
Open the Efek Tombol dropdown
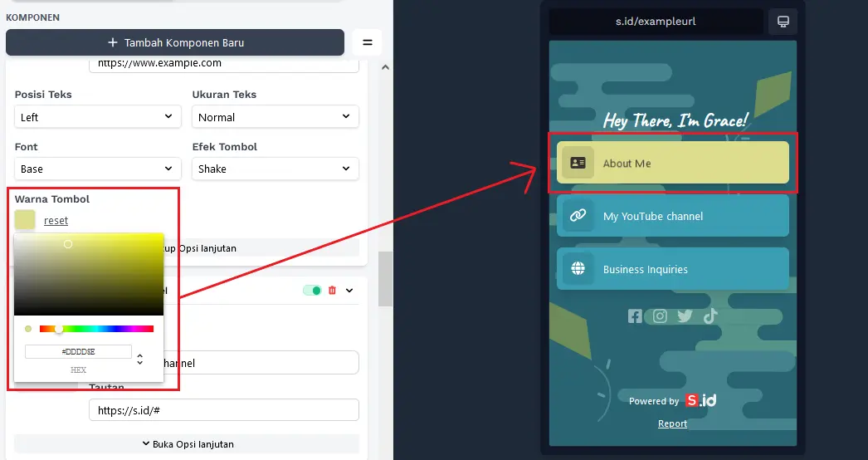[275, 169]
